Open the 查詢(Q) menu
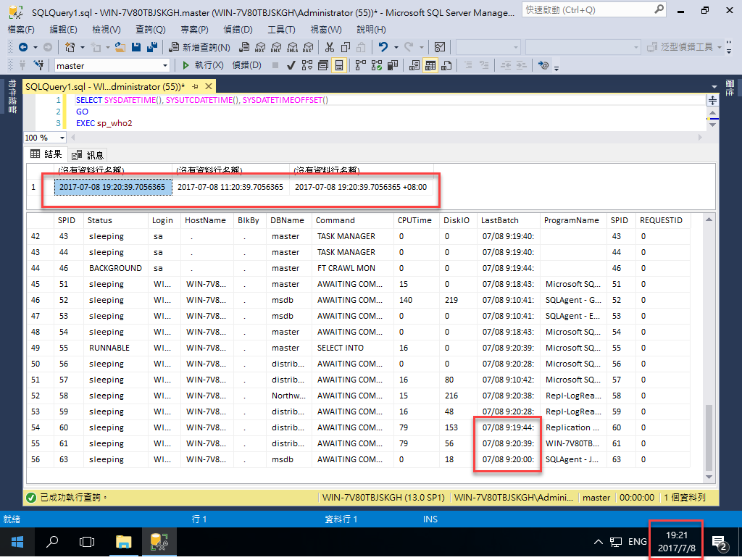The width and height of the screenshot is (742, 560). point(151,29)
